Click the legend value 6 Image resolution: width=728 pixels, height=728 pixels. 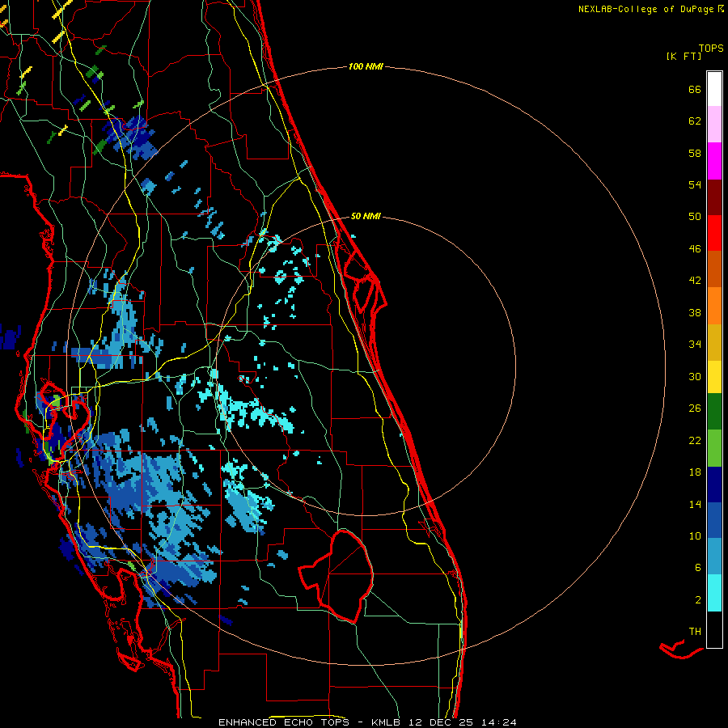[x=698, y=568]
